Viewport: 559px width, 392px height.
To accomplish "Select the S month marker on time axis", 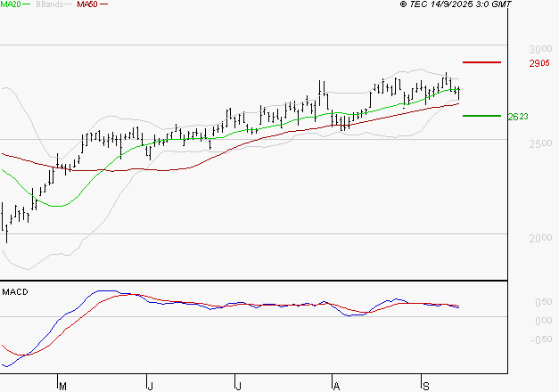I will 425,385.
